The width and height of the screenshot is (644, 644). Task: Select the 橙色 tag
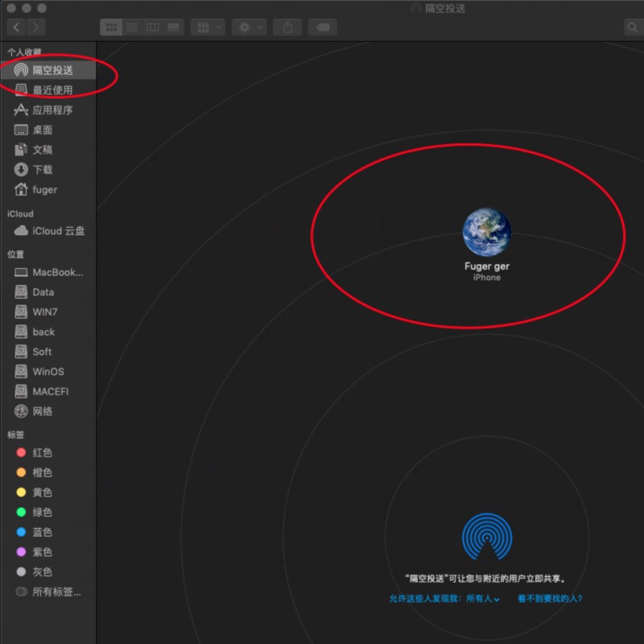coord(48,473)
